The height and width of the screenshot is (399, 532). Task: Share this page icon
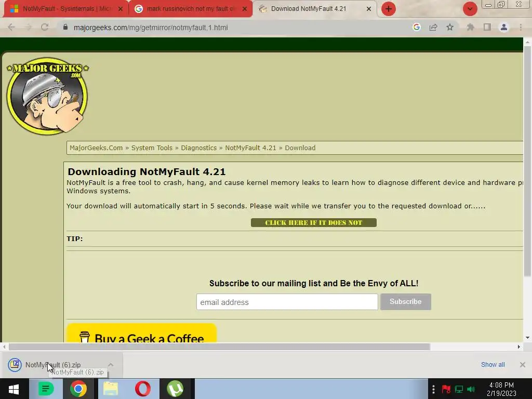[x=433, y=27]
